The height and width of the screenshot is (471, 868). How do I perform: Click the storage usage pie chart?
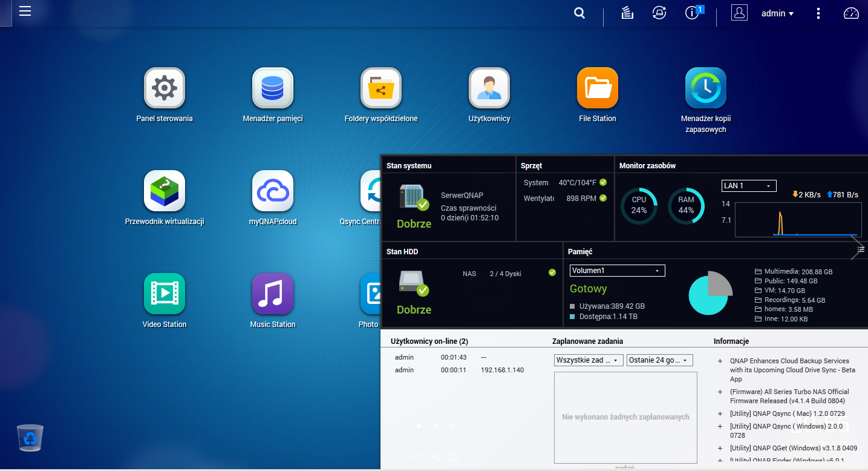(710, 293)
